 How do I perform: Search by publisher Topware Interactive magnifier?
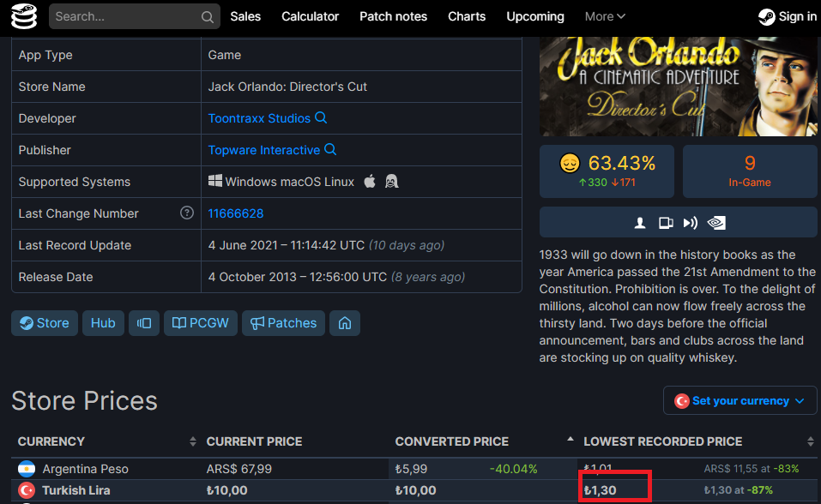(x=330, y=150)
